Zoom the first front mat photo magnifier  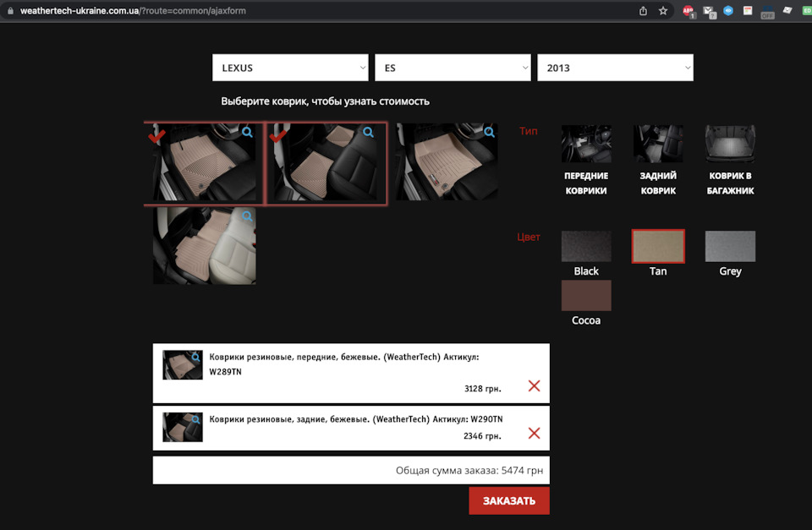pos(248,132)
